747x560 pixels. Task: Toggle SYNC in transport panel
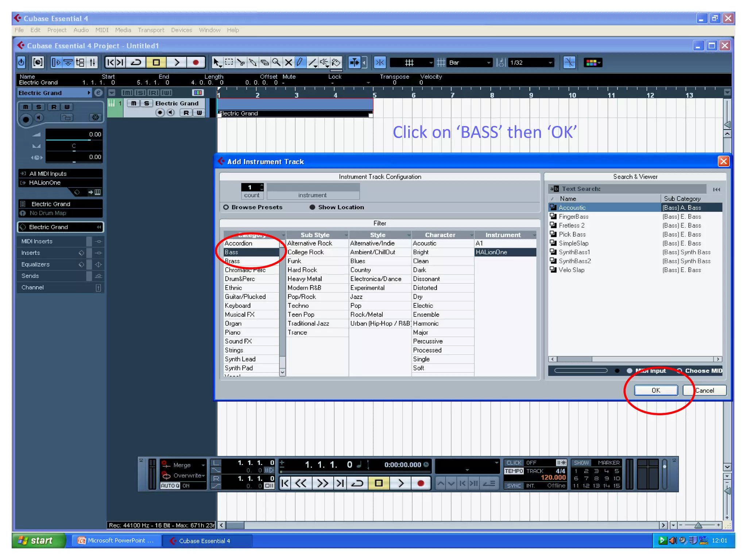click(x=514, y=486)
